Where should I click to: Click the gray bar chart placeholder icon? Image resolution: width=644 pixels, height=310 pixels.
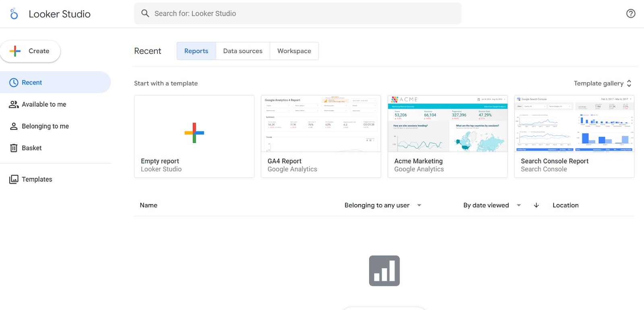point(384,271)
